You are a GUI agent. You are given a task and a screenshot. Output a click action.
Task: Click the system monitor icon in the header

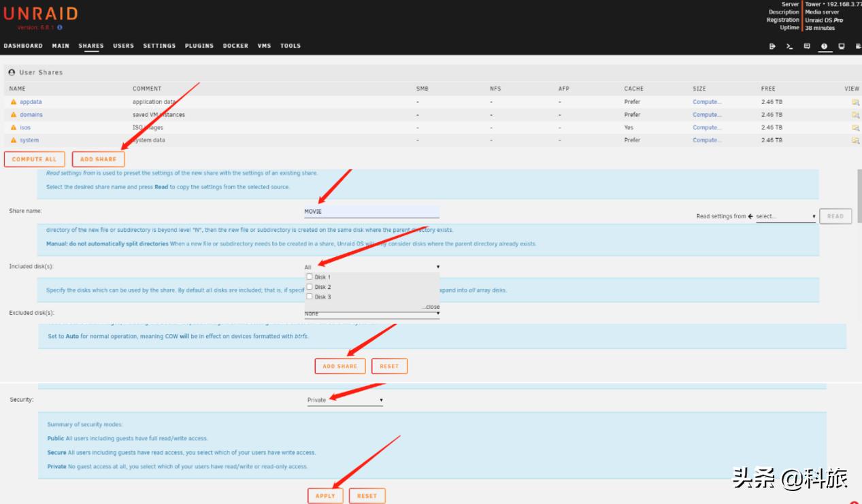(842, 46)
